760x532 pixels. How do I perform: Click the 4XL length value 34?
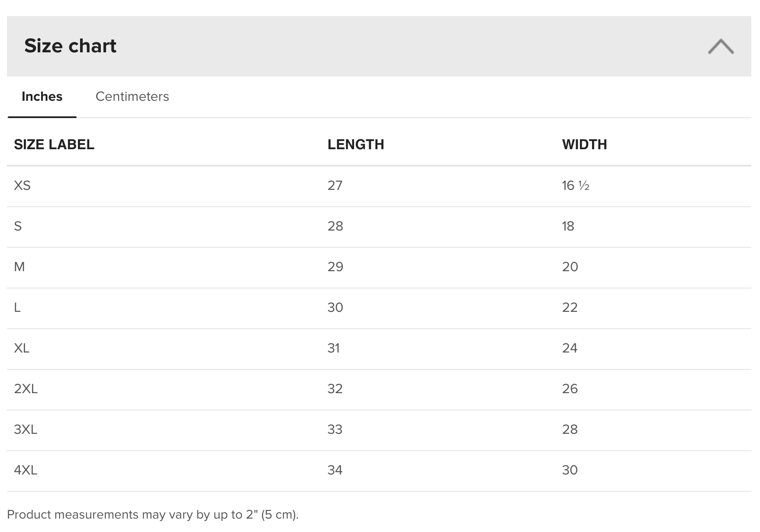point(335,470)
